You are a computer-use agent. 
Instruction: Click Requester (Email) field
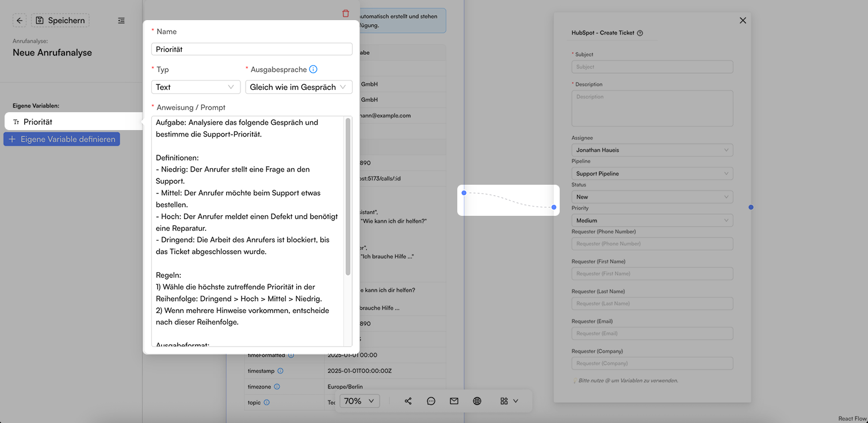pyautogui.click(x=652, y=333)
